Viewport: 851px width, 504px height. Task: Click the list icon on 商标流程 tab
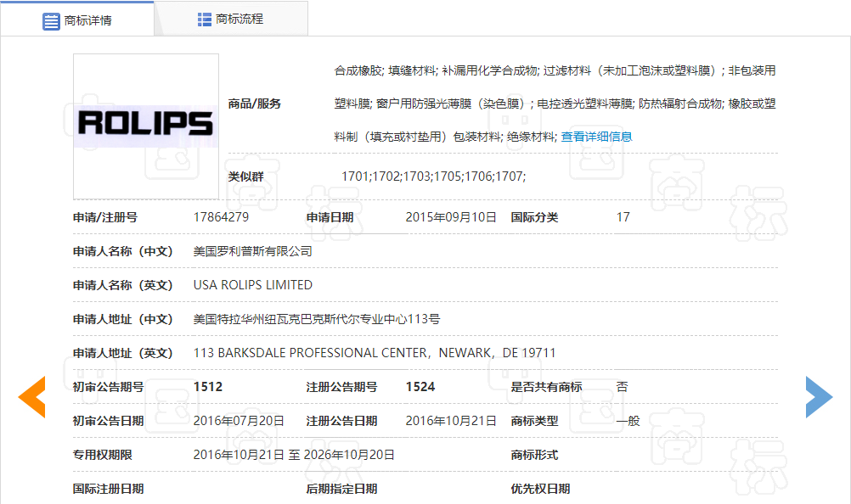pyautogui.click(x=205, y=19)
